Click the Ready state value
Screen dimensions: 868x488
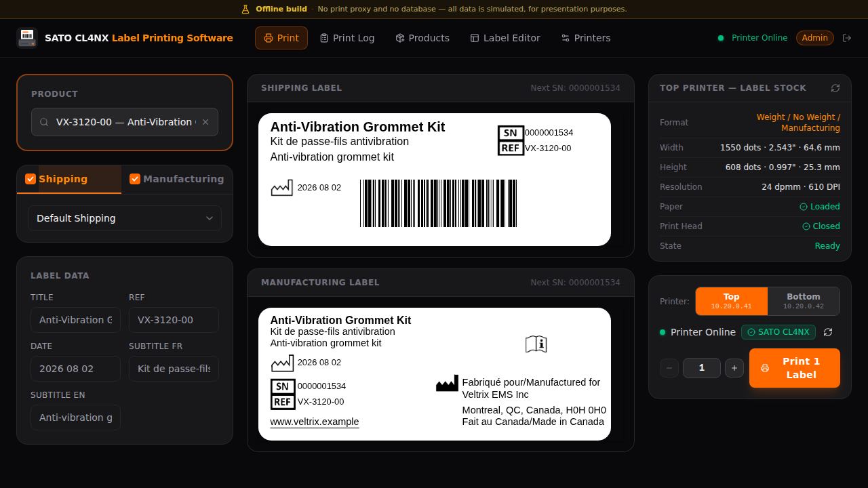click(827, 246)
